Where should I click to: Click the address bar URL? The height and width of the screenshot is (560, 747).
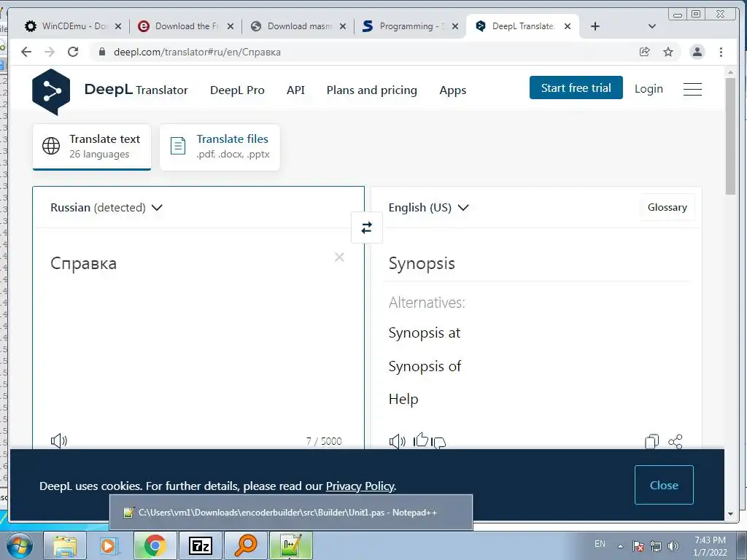point(197,52)
